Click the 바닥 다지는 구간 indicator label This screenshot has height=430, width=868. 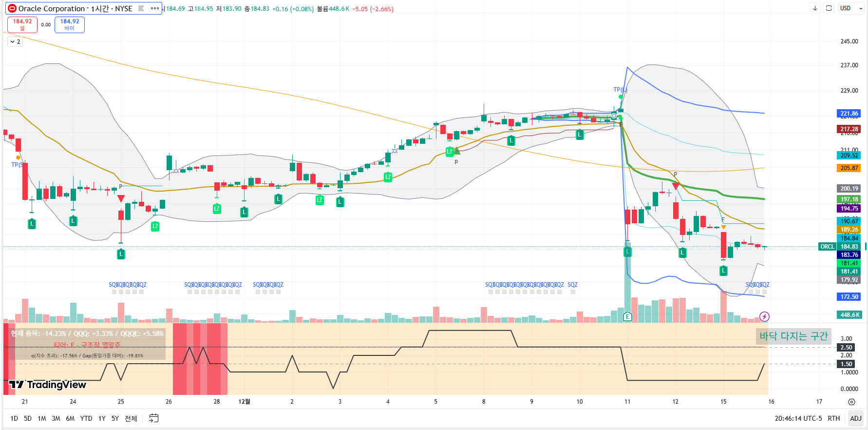point(793,336)
